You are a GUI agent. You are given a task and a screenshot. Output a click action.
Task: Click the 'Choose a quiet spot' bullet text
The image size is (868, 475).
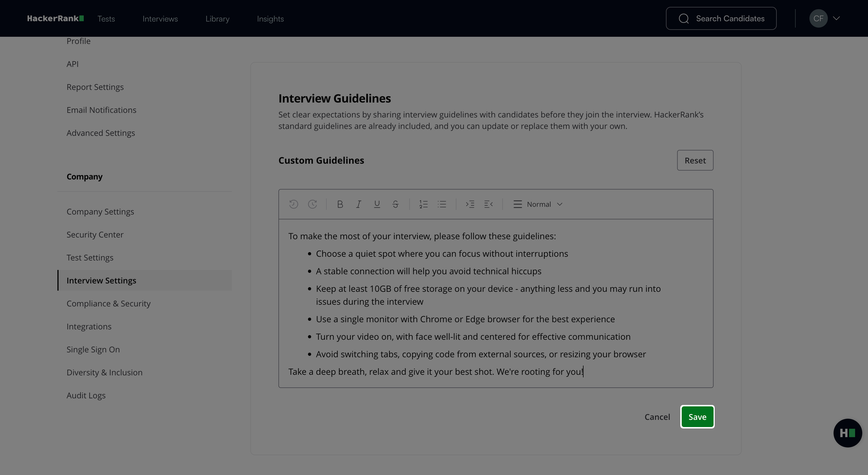[442, 254]
